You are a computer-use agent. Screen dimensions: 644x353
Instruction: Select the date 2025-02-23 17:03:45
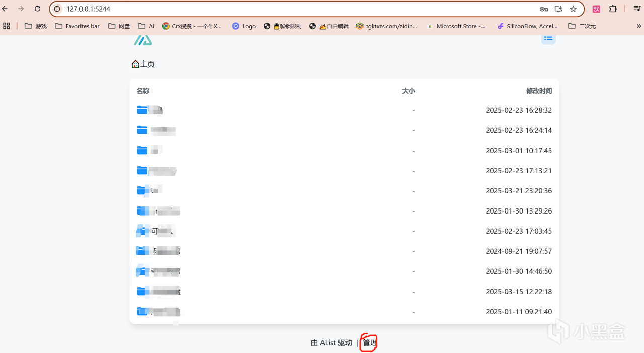(x=519, y=231)
